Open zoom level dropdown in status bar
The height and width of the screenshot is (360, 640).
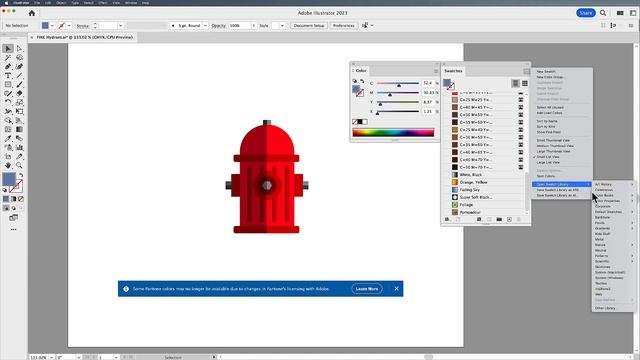click(51, 357)
